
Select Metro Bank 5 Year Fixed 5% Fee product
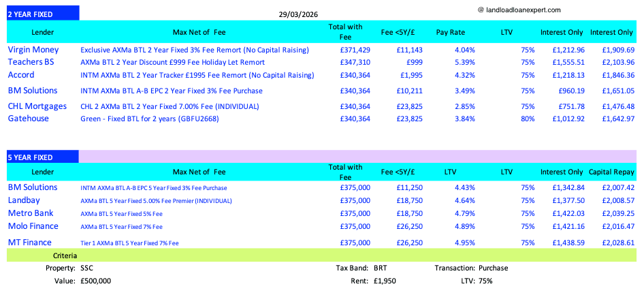pyautogui.click(x=121, y=214)
